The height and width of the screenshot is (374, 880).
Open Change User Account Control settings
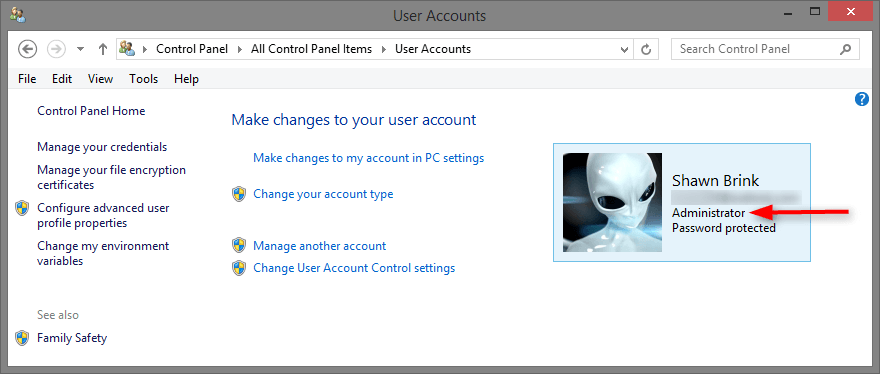tap(354, 268)
